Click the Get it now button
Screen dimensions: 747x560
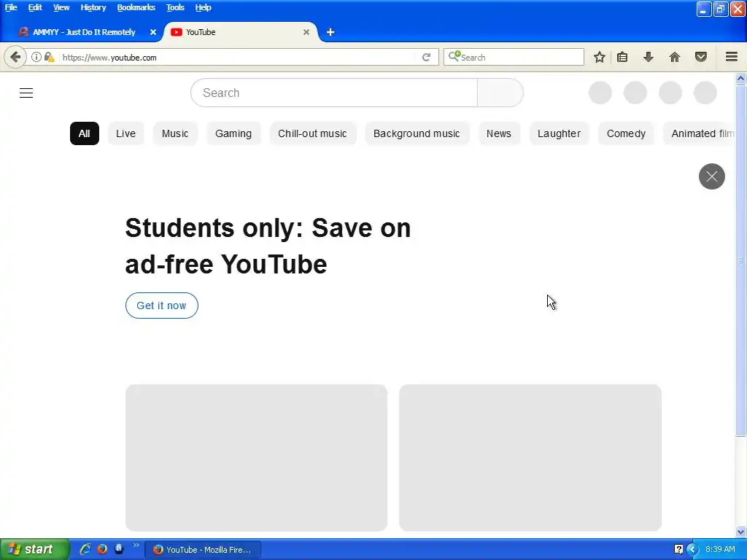(161, 306)
